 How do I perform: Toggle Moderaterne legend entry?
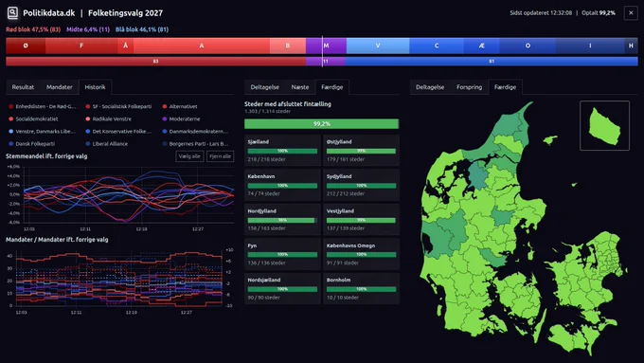tap(181, 118)
